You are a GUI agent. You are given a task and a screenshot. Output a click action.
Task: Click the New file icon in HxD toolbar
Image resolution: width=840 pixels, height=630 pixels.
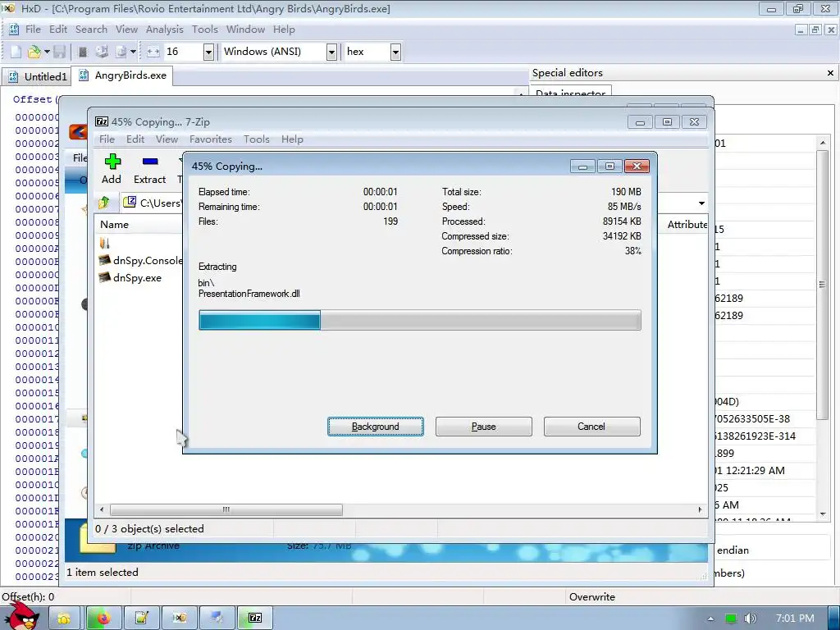[16, 52]
